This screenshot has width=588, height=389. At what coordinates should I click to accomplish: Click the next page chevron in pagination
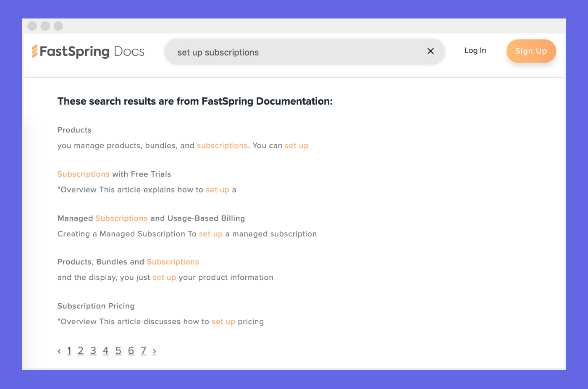(154, 351)
